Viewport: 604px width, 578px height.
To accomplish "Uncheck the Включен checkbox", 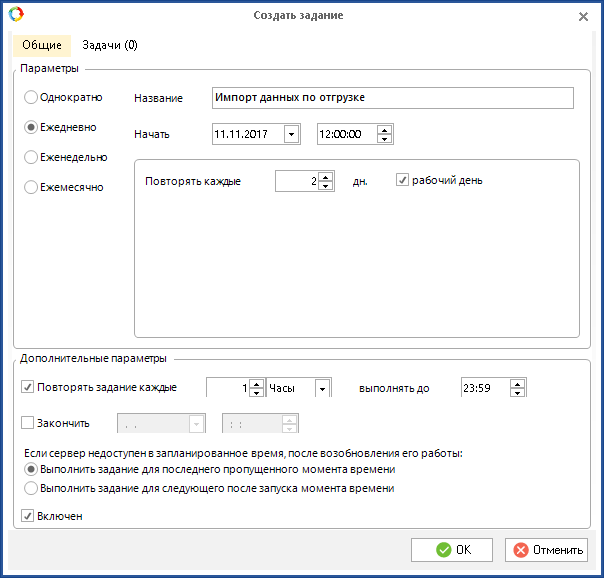I will (x=28, y=516).
